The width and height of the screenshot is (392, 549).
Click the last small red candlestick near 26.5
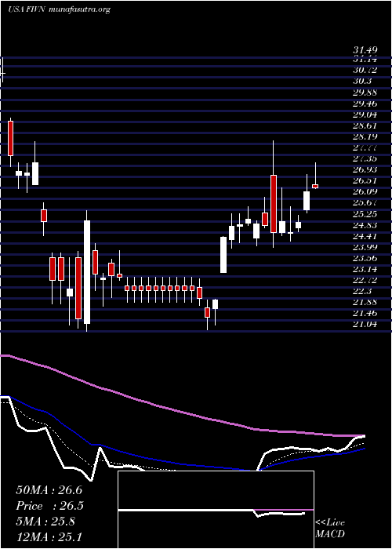coord(315,187)
